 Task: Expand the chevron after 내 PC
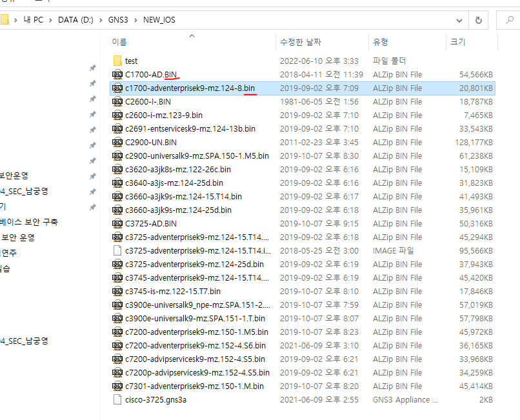coord(50,20)
